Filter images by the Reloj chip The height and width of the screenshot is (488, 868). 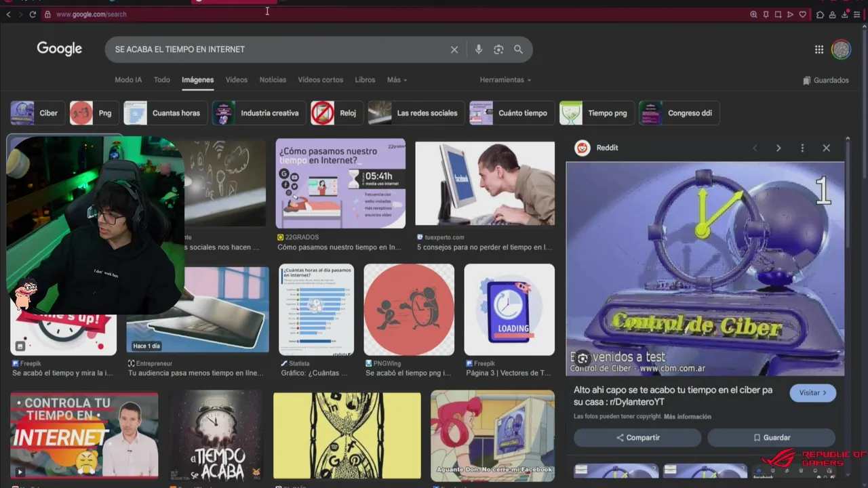(x=336, y=113)
